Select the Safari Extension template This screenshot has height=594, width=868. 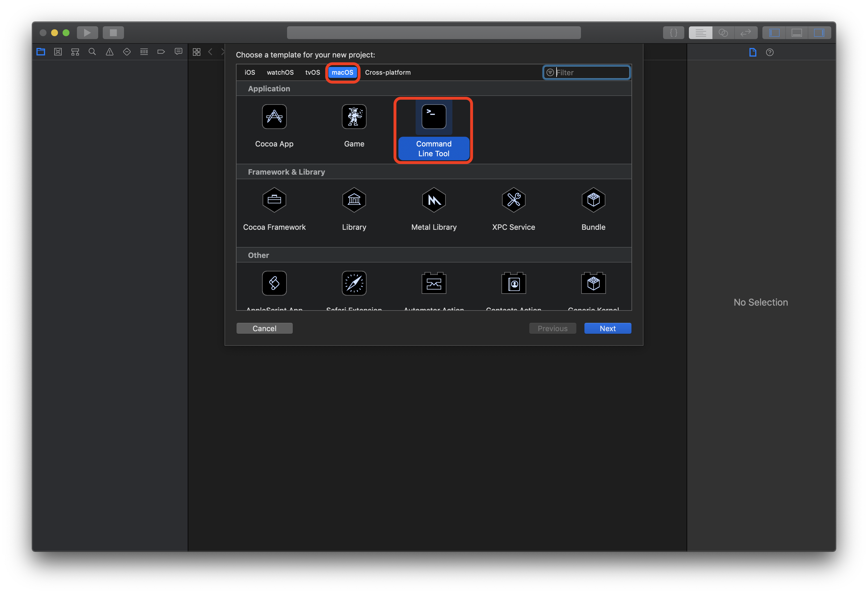(354, 290)
